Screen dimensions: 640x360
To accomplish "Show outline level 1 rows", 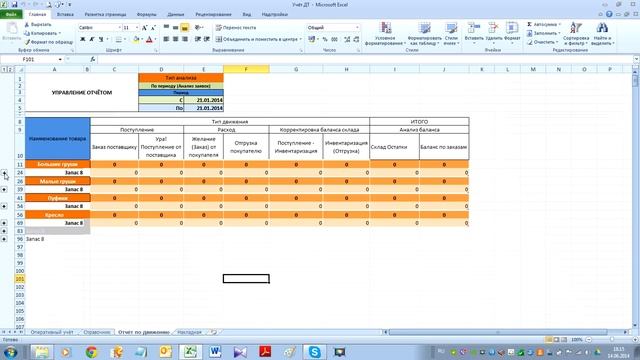I will pyautogui.click(x=4, y=69).
